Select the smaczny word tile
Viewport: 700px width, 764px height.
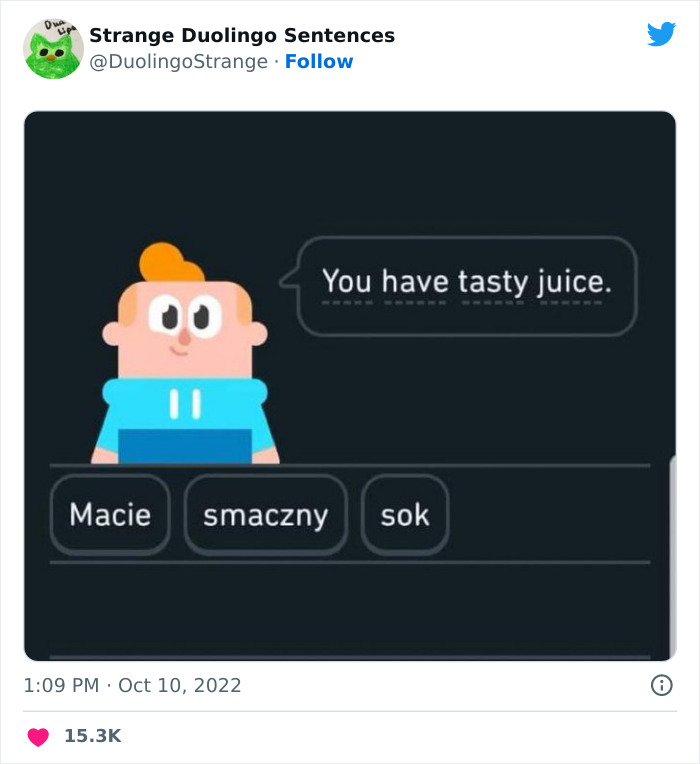click(x=265, y=515)
